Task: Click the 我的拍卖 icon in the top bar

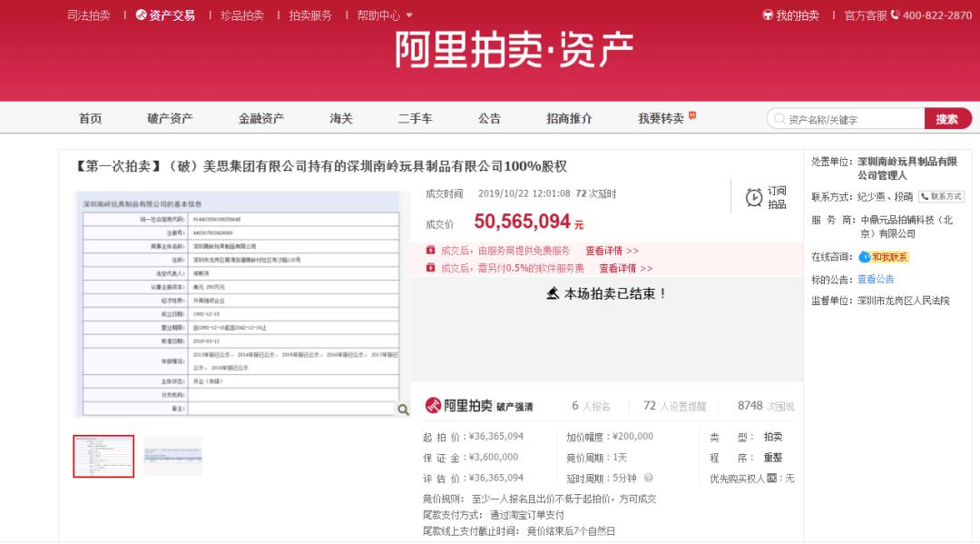Action: click(x=768, y=15)
